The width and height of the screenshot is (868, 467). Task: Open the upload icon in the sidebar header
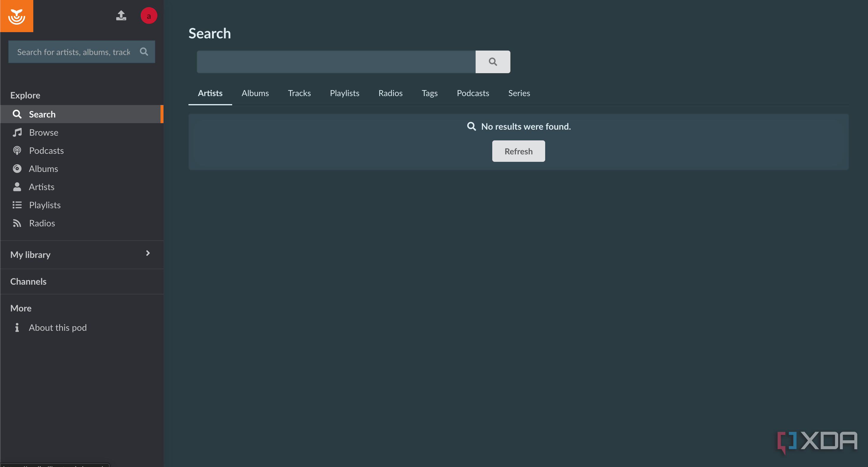pos(121,15)
